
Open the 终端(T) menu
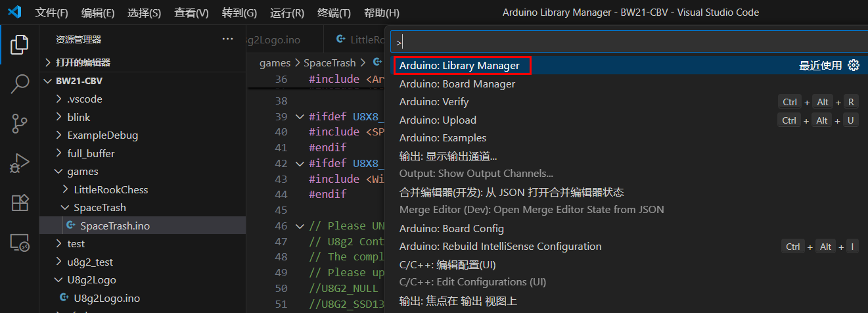pos(334,13)
